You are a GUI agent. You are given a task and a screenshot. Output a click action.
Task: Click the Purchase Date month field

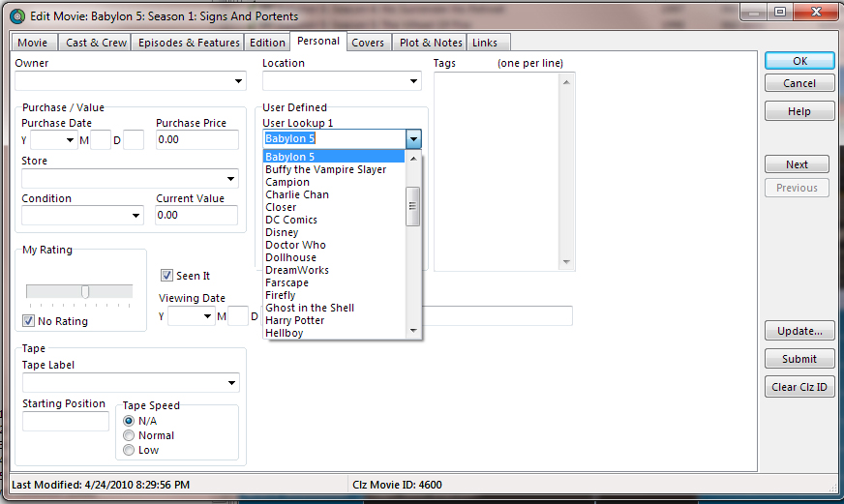pyautogui.click(x=101, y=140)
